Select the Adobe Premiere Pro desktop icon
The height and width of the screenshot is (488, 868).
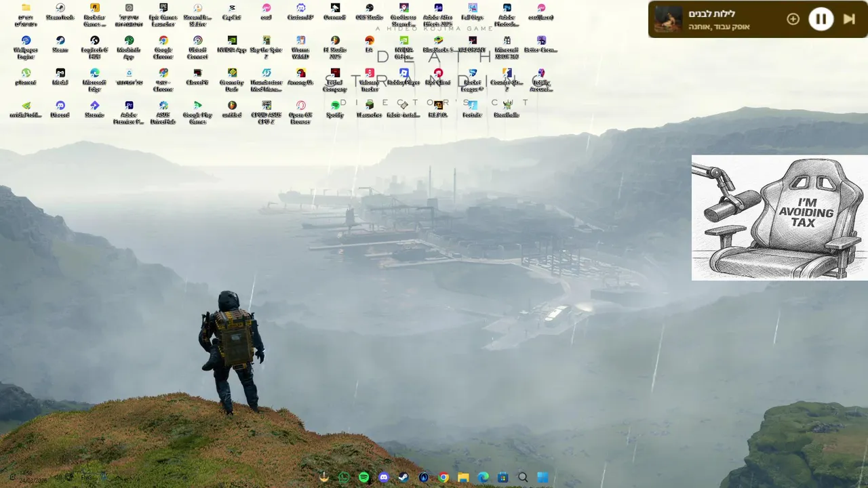tap(129, 113)
